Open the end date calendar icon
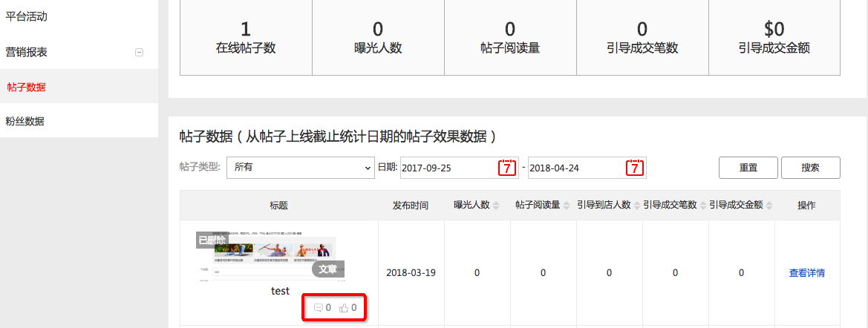This screenshot has height=328, width=868. pyautogui.click(x=634, y=168)
